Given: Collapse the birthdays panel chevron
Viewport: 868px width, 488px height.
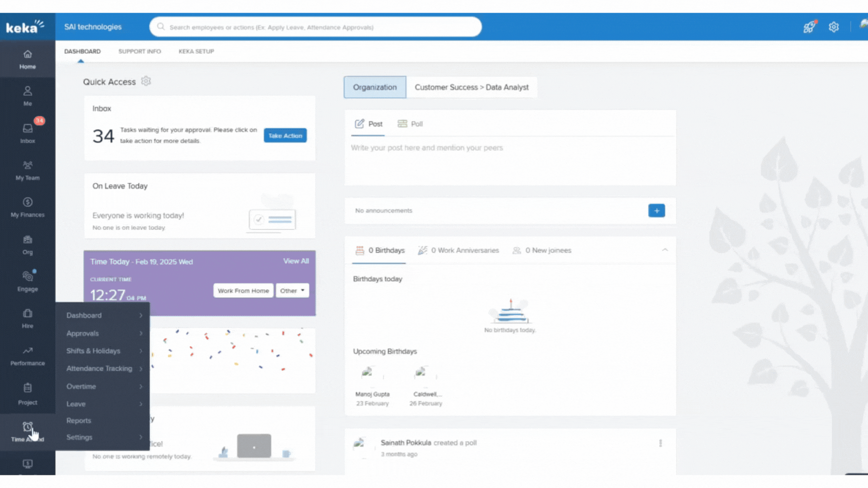Looking at the screenshot, I should (665, 250).
